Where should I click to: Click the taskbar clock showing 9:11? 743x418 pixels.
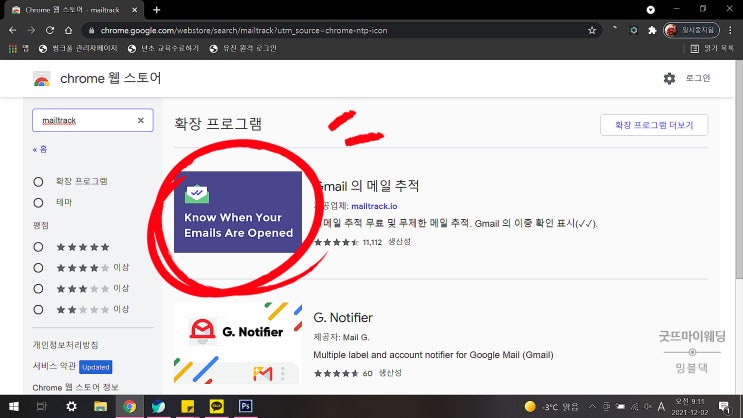(689, 407)
